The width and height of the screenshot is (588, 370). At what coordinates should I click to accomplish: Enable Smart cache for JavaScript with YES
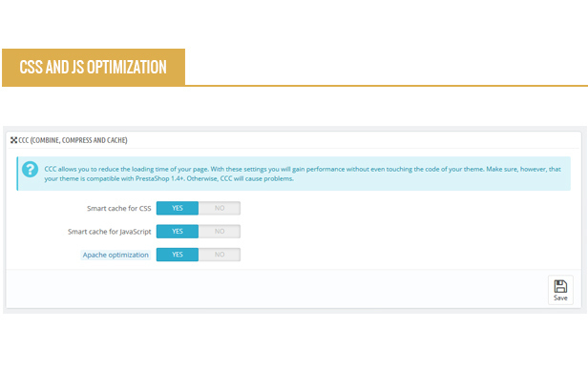178,232
